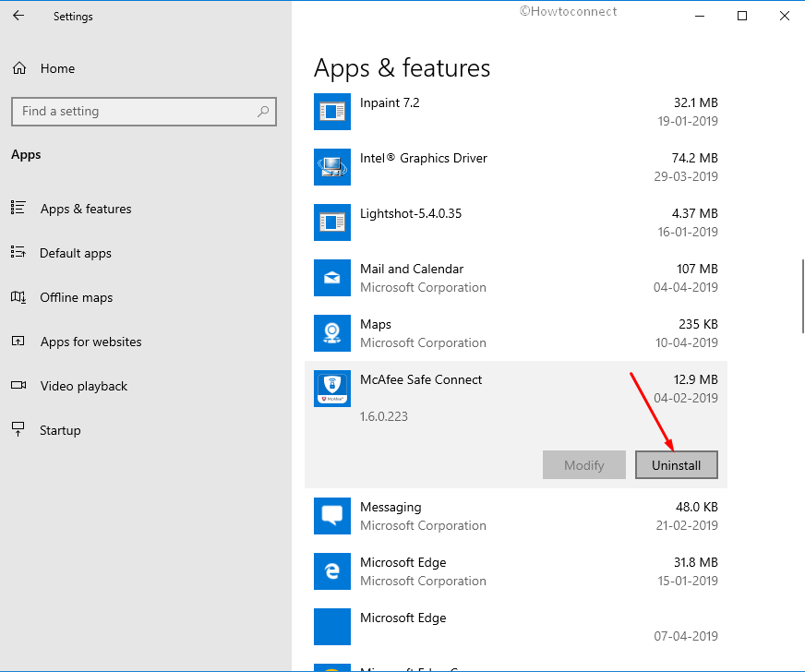The width and height of the screenshot is (805, 672).
Task: Click the date 10-04-2019
Action: point(687,343)
